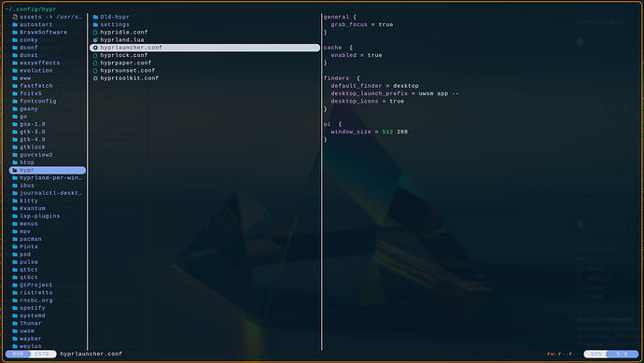
Task: Click the folder icon next to gtklock
Action: [x=15, y=147]
